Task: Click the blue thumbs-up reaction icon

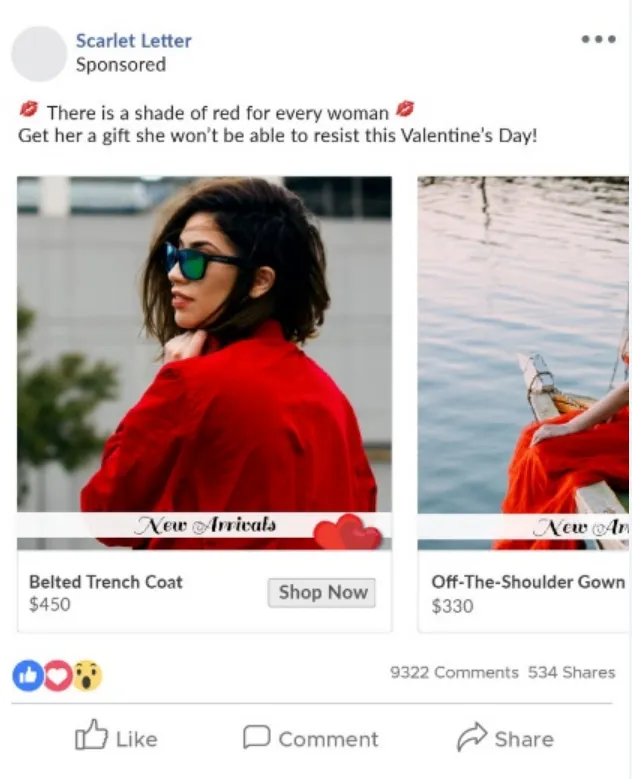Action: coord(28,676)
